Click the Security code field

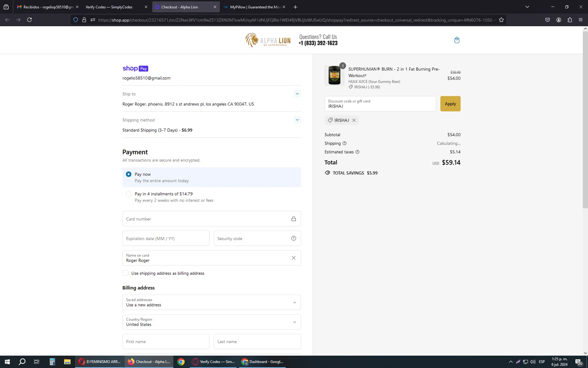coord(257,239)
